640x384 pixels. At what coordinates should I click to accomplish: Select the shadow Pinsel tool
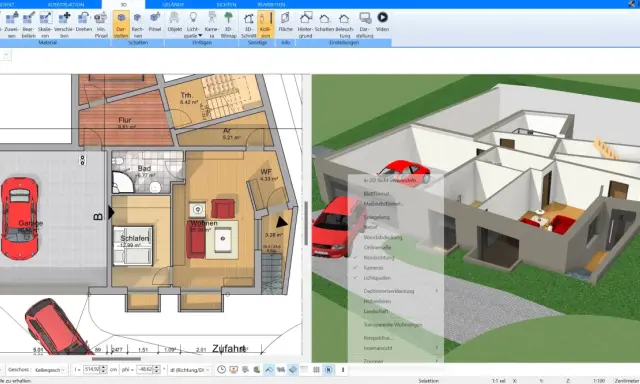pos(155,22)
